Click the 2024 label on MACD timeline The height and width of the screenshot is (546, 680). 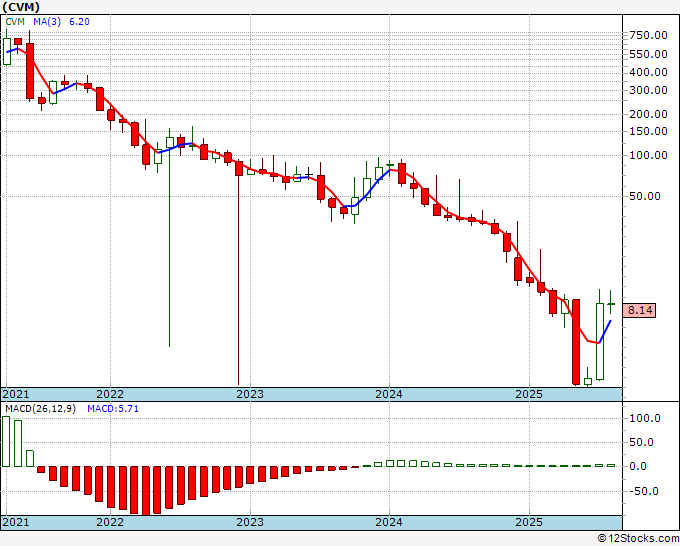coord(389,522)
